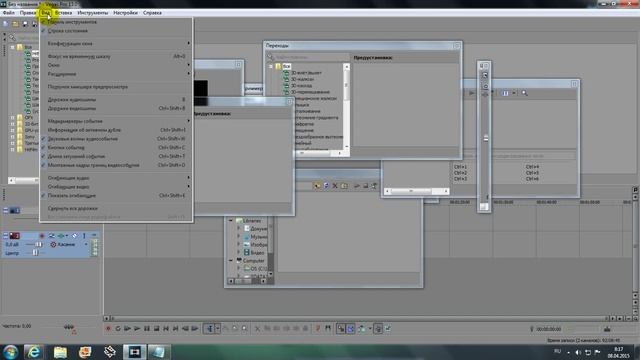Toggle loop playback in transport bar
640x360 pixels.
click(118, 329)
